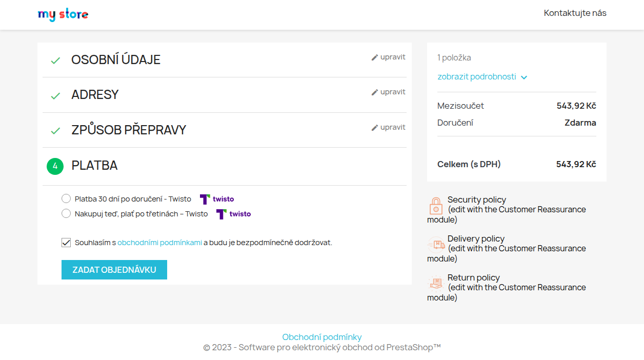This screenshot has width=644, height=360.
Task: Open Kontaktujte nás in the header
Action: tap(575, 13)
